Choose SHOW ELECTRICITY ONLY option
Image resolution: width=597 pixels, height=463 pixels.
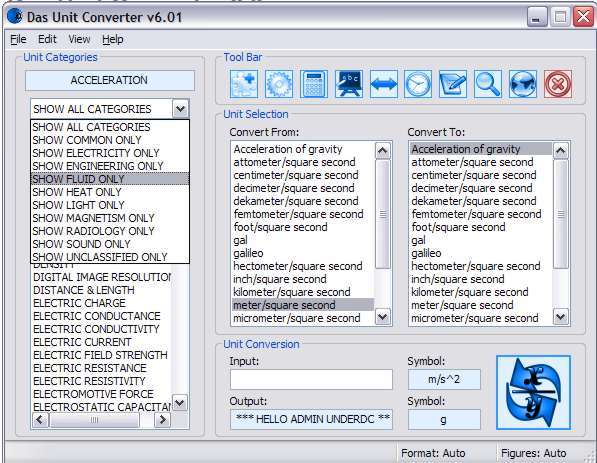point(110,153)
